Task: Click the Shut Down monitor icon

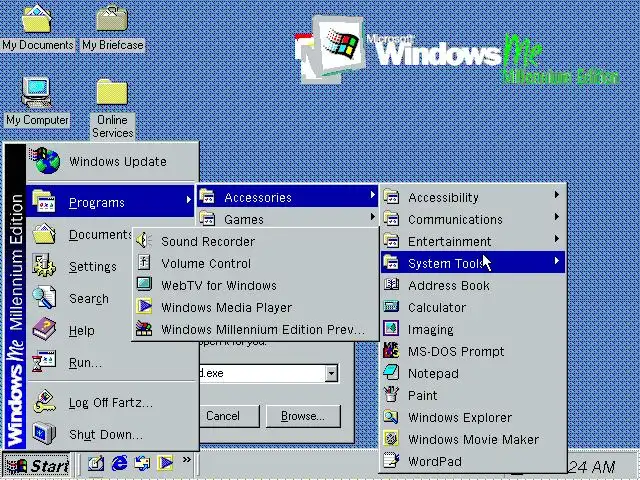Action: coord(44,433)
